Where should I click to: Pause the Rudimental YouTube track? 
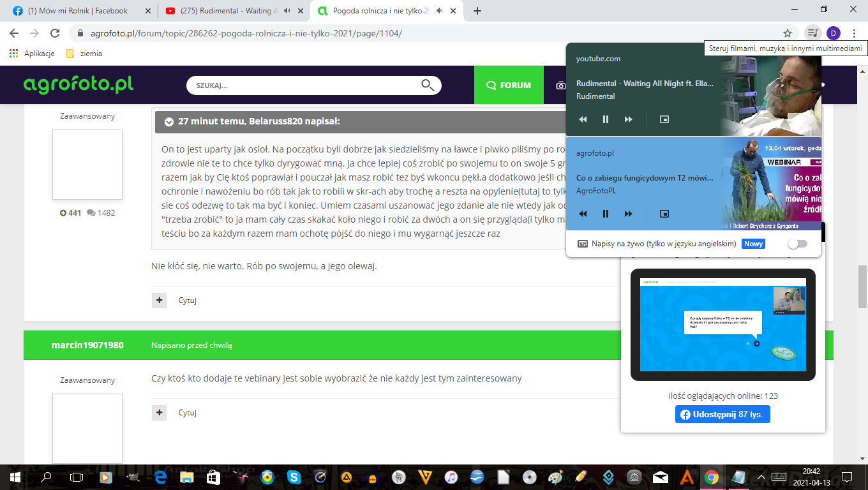coord(606,119)
